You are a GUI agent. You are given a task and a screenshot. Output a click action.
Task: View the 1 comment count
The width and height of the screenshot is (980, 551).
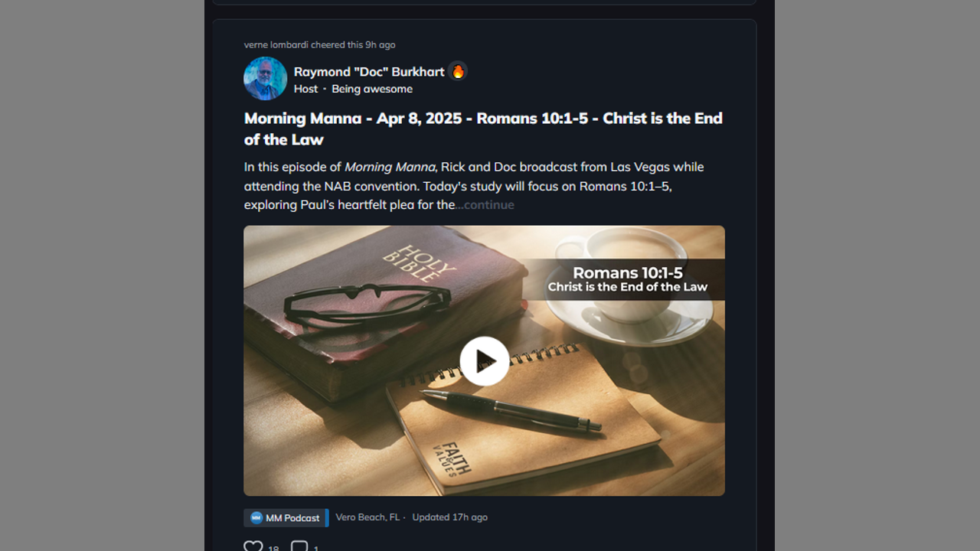click(x=316, y=548)
